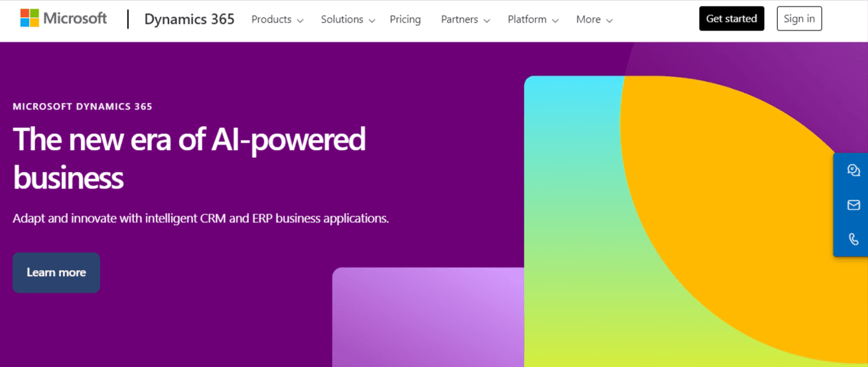
Task: Click the Get started button
Action: tap(731, 19)
